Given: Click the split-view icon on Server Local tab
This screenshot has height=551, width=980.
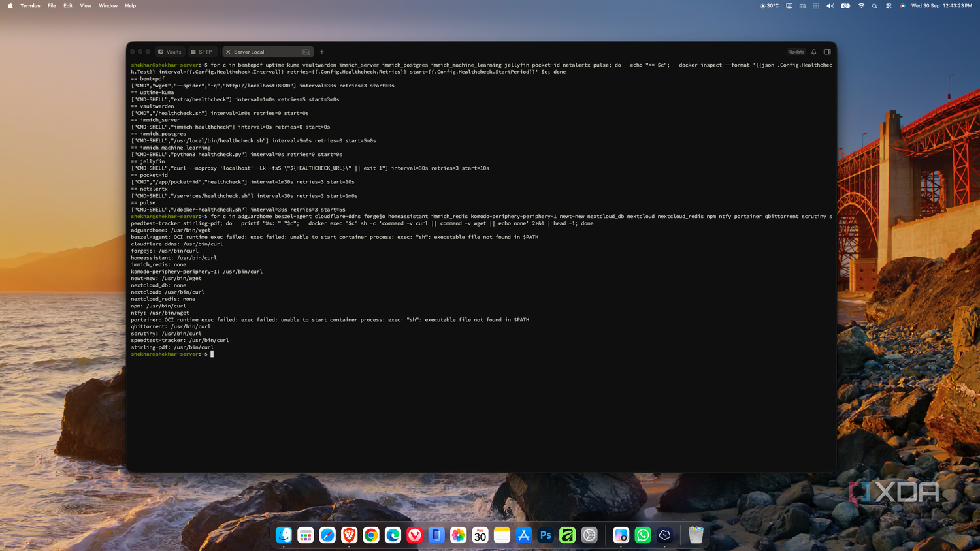Looking at the screenshot, I should click(306, 52).
